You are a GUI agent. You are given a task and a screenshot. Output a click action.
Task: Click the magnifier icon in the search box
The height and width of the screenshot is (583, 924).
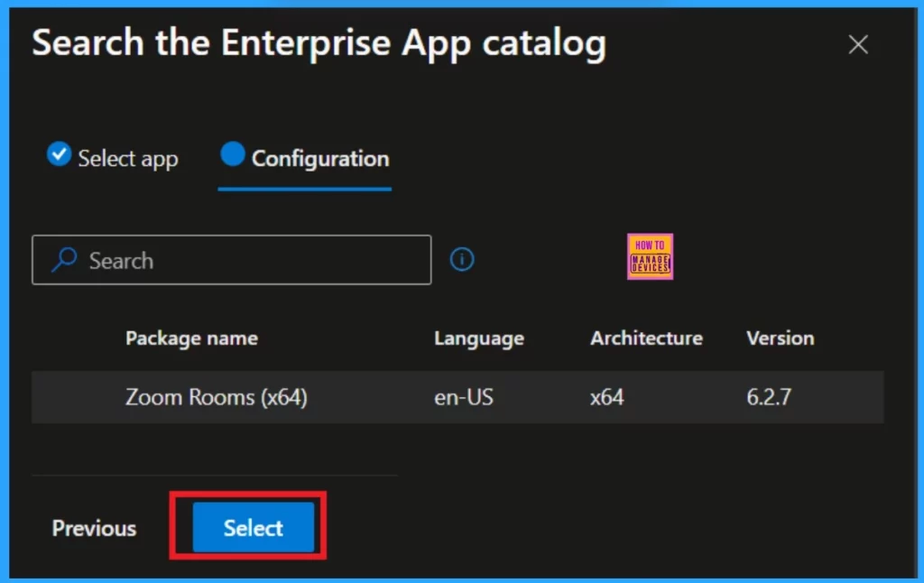point(64,259)
